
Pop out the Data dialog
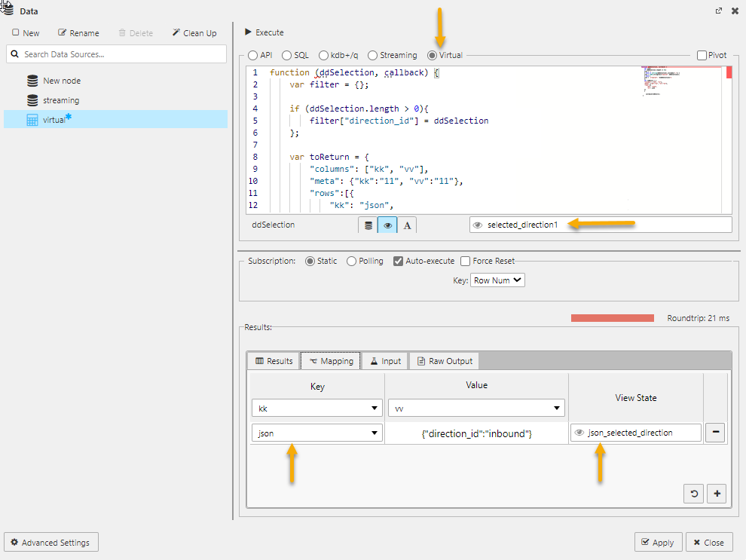718,11
